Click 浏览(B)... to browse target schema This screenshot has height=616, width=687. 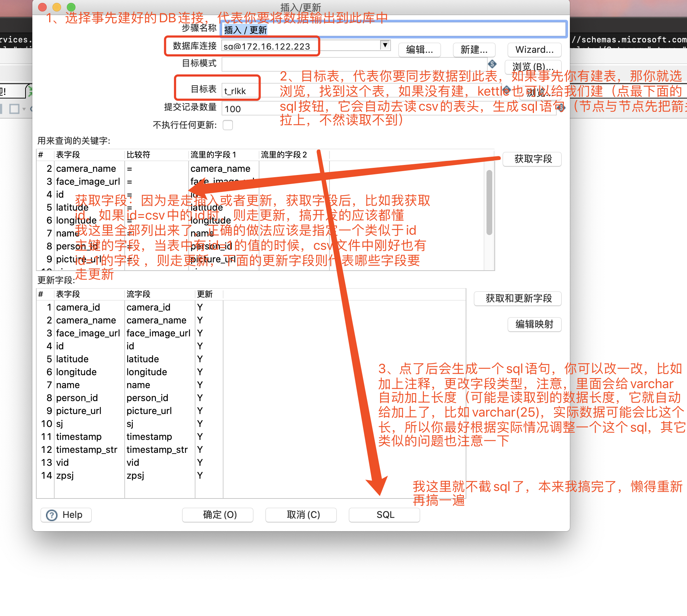532,67
